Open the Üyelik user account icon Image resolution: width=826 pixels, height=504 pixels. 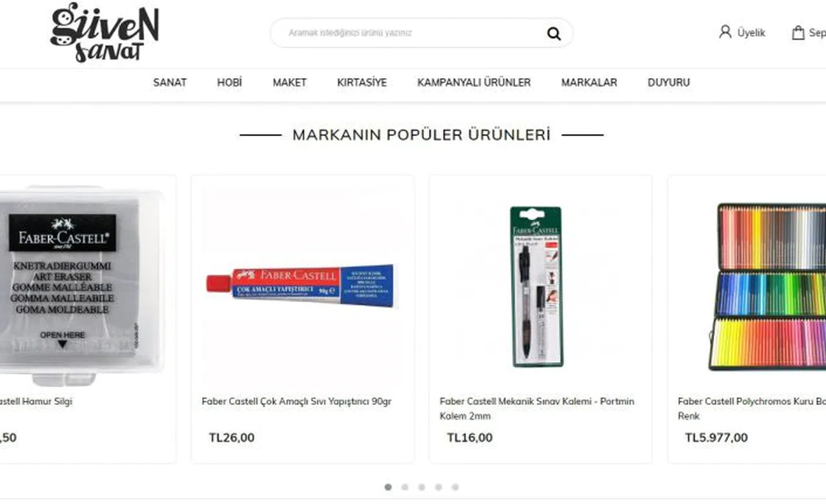(x=725, y=32)
